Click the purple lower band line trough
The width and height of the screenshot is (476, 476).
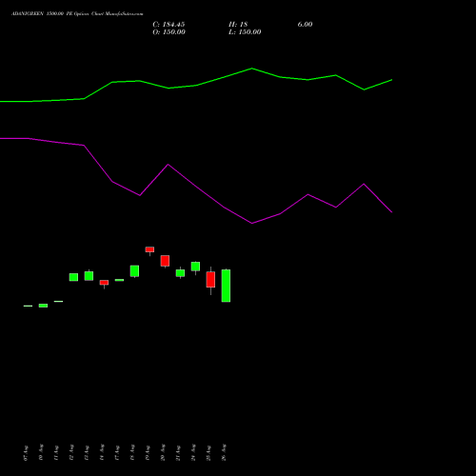pos(252,223)
